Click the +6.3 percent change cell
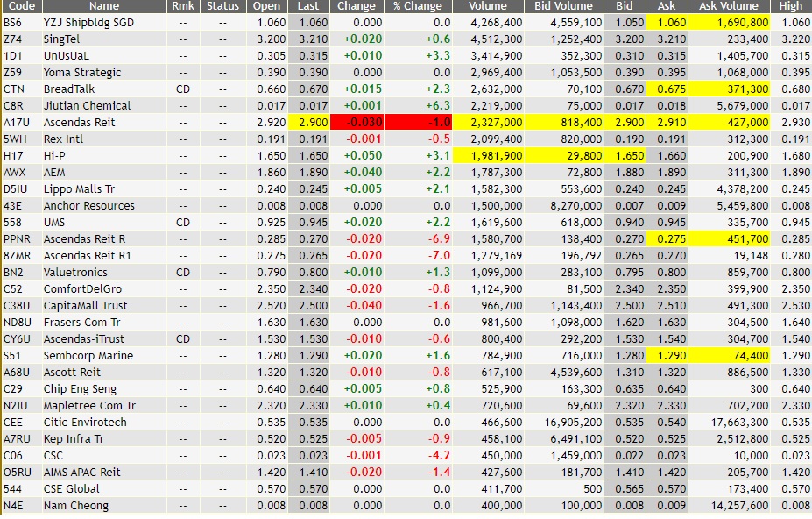This screenshot has width=812, height=519. coord(438,106)
